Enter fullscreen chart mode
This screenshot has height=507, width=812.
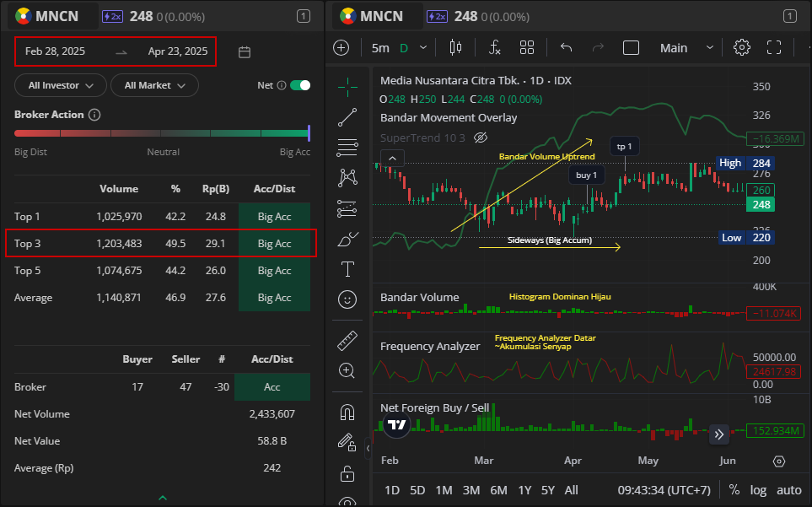click(774, 47)
